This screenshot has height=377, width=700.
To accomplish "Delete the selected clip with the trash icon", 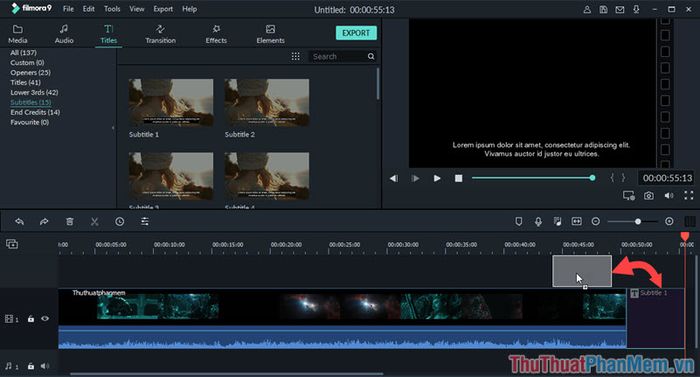I will [x=70, y=222].
